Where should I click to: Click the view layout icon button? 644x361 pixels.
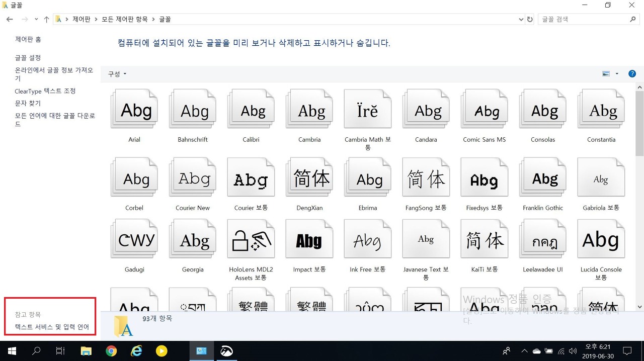pyautogui.click(x=606, y=74)
